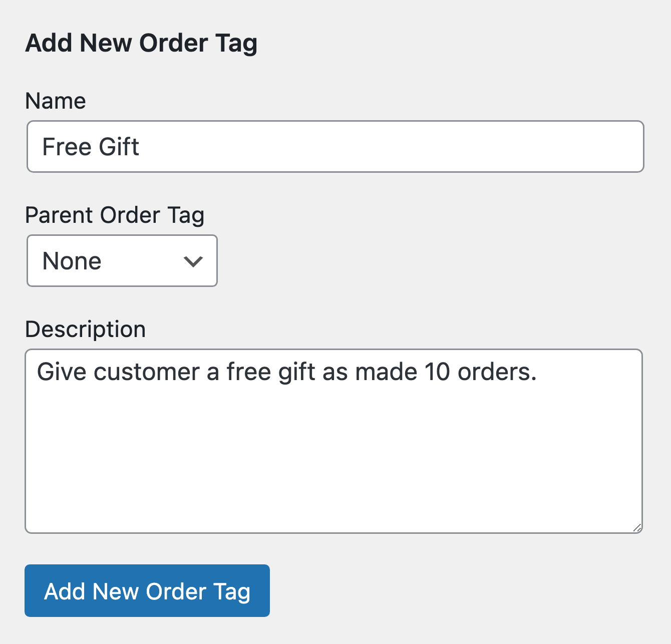Screen dimensions: 671x644
Task: Click the Add New Order Tag heading
Action: tap(141, 43)
